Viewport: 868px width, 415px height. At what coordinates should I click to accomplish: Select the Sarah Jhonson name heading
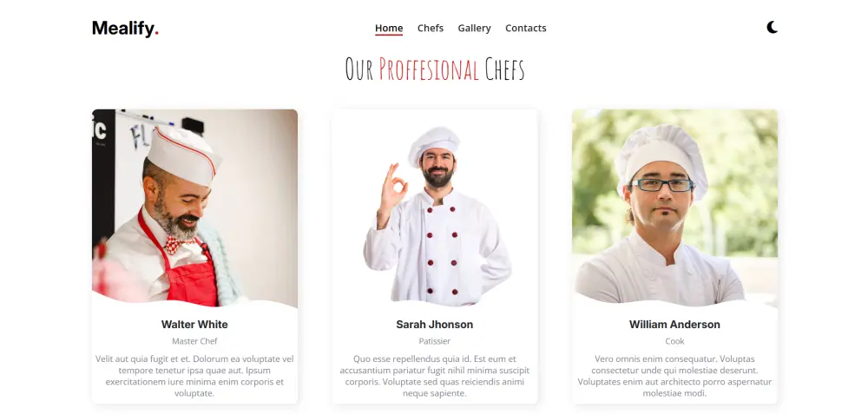pos(435,324)
